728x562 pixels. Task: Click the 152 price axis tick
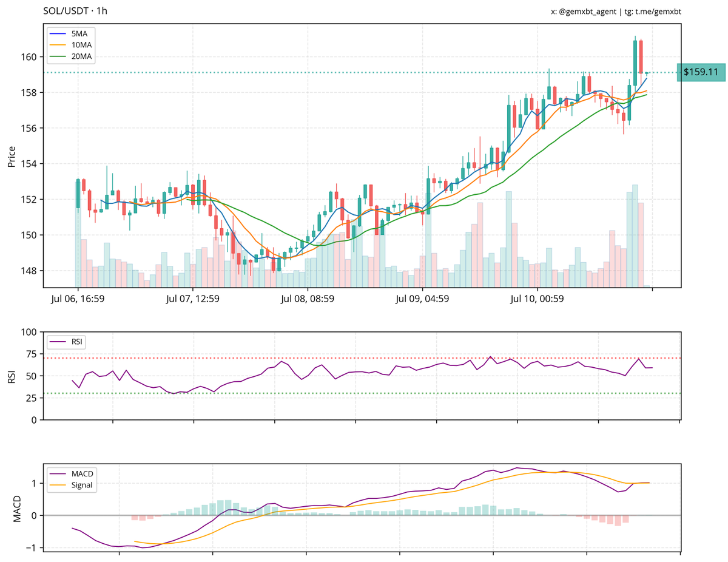point(29,199)
